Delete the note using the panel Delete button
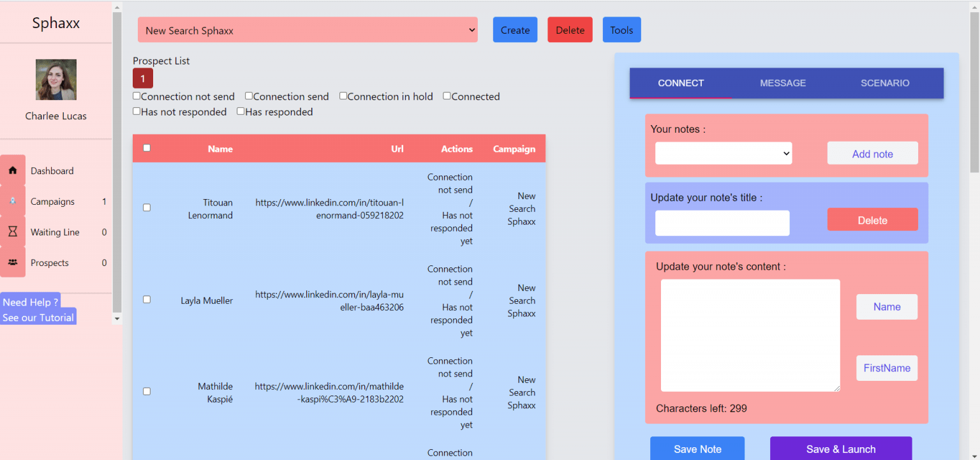Image resolution: width=980 pixels, height=460 pixels. tap(873, 219)
